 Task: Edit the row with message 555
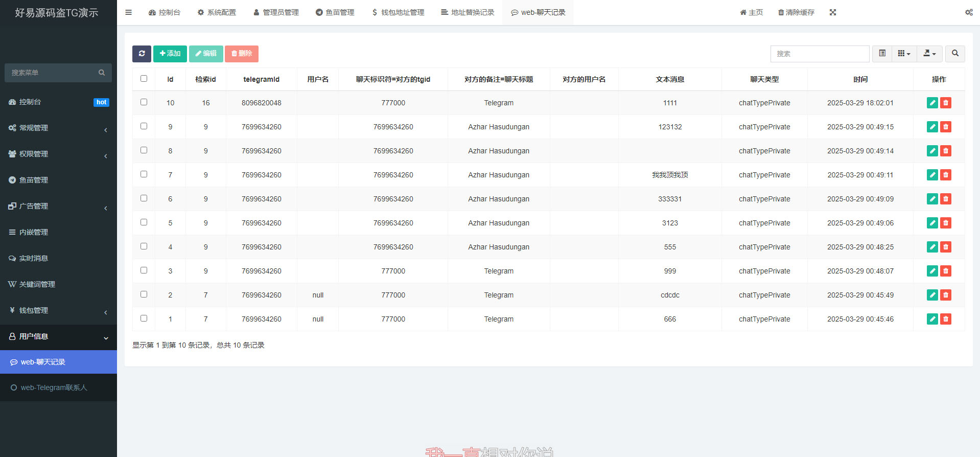(x=932, y=247)
